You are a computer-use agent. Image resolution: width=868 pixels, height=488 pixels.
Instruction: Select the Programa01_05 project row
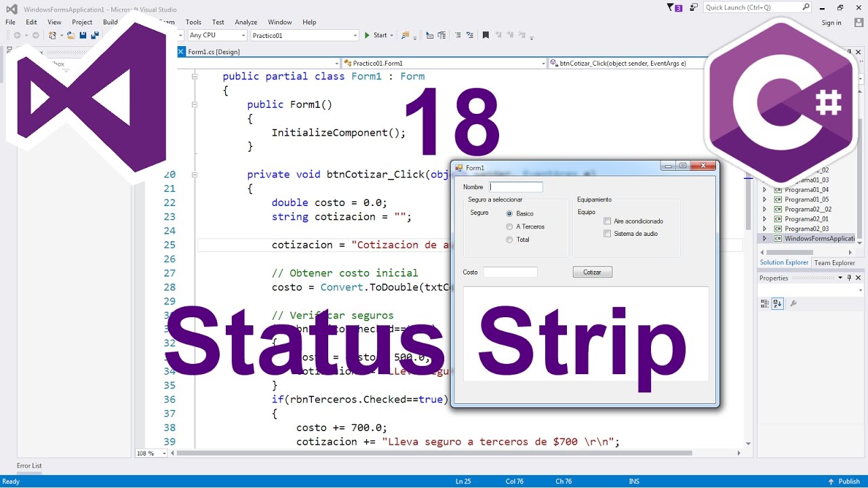(x=807, y=199)
